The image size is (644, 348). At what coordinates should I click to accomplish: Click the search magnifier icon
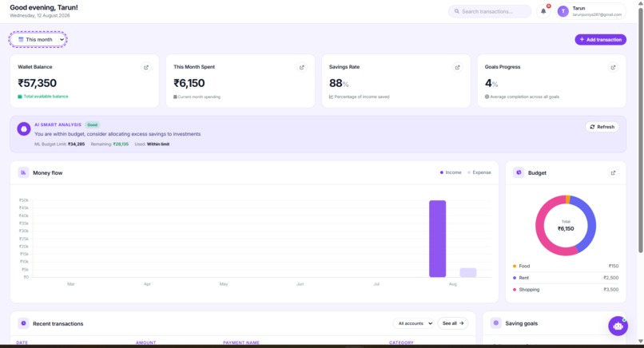tap(457, 11)
